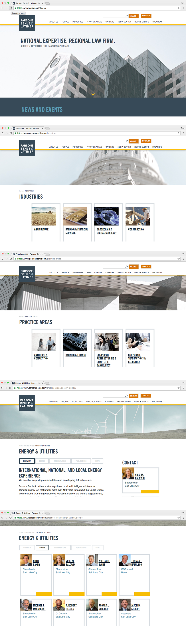Screen dimensions: 186x644
Task: Open ABOUT US menu on the home page
Action: pyautogui.click(x=54, y=22)
